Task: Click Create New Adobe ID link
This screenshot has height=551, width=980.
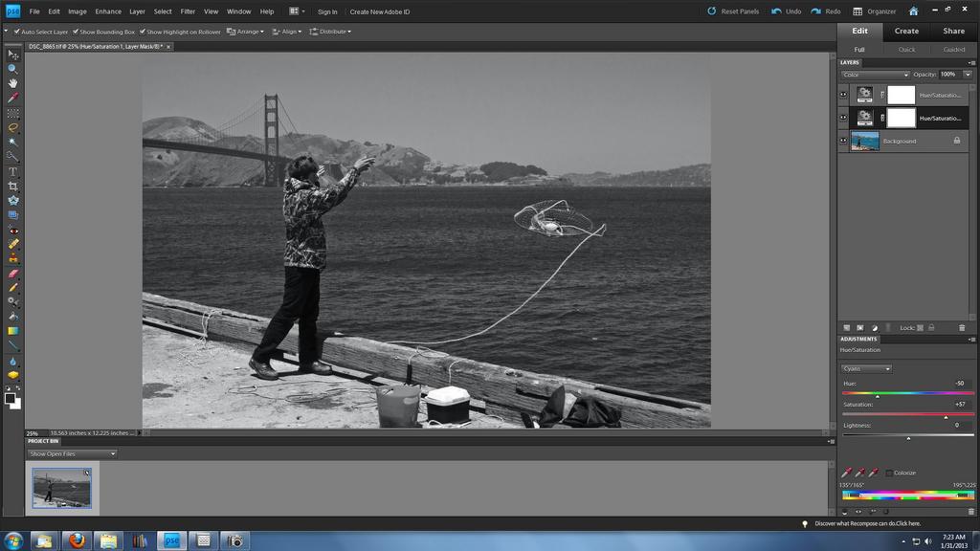Action: tap(379, 11)
